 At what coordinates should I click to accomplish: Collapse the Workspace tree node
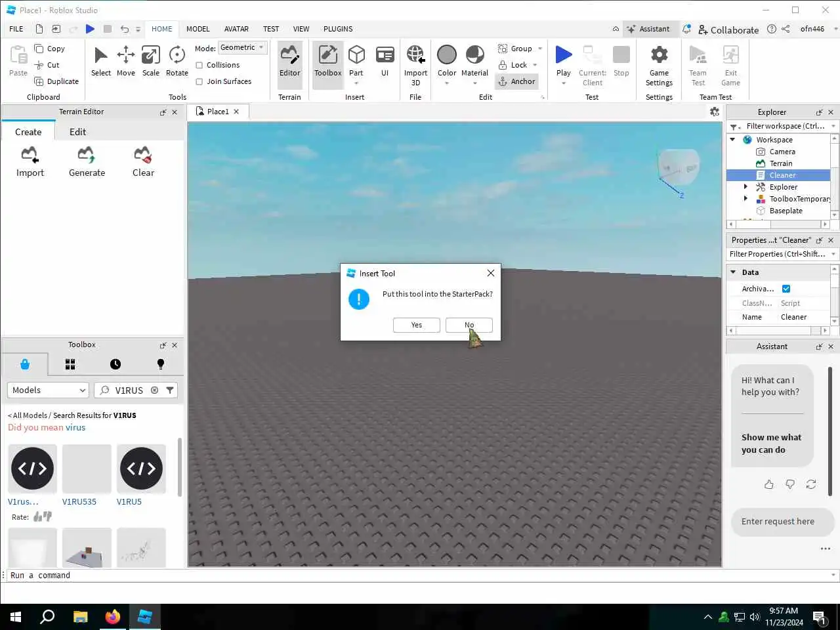click(733, 140)
